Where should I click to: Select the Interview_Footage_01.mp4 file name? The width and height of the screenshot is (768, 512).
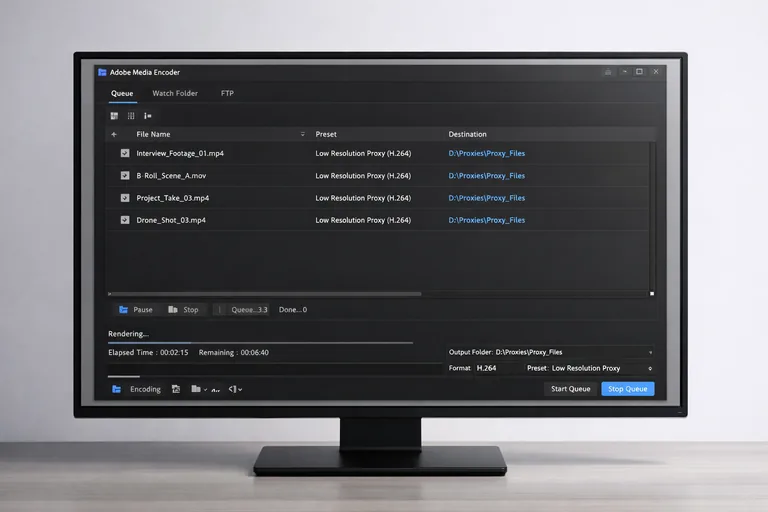pos(180,153)
